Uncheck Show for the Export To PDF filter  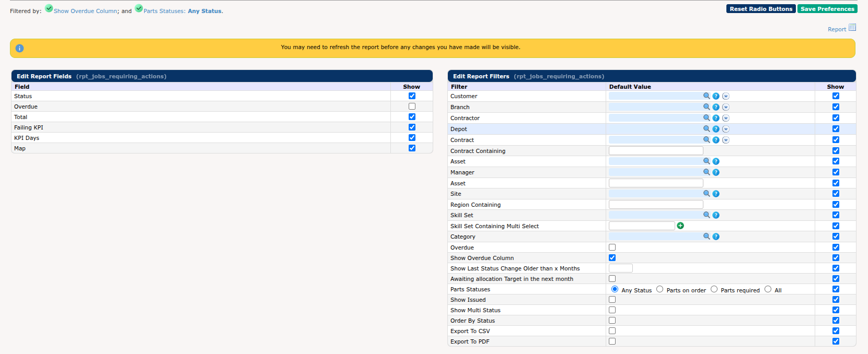pyautogui.click(x=836, y=341)
